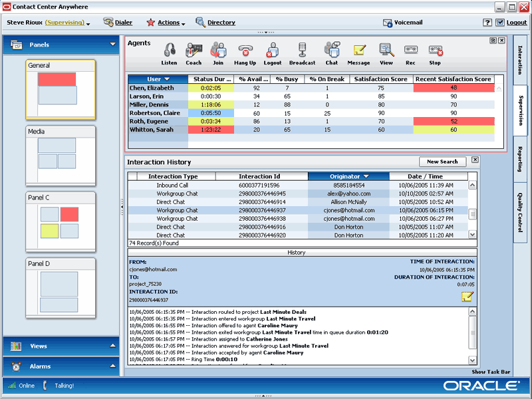This screenshot has width=532, height=399.
Task: Click the Listen headset icon
Action: click(x=170, y=50)
